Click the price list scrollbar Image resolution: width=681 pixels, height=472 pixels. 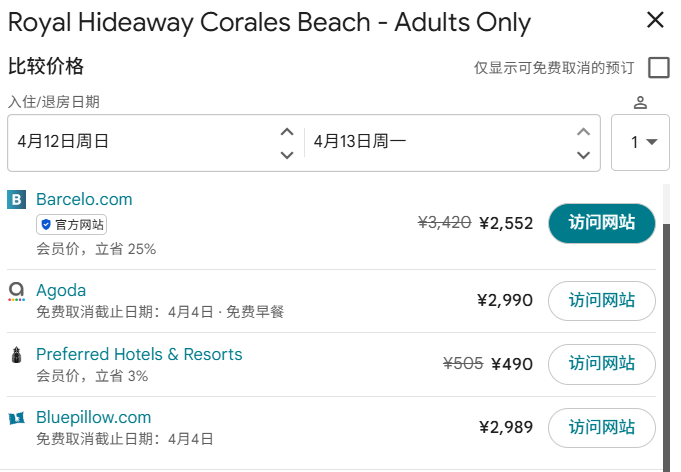[667, 330]
